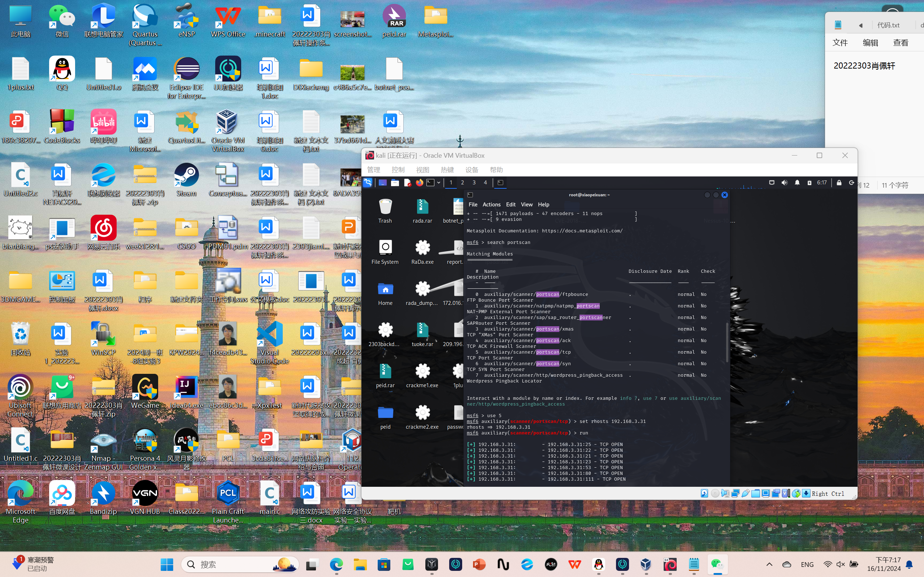Click the muted volume tray icon
Image resolution: width=924 pixels, height=577 pixels.
click(x=840, y=564)
